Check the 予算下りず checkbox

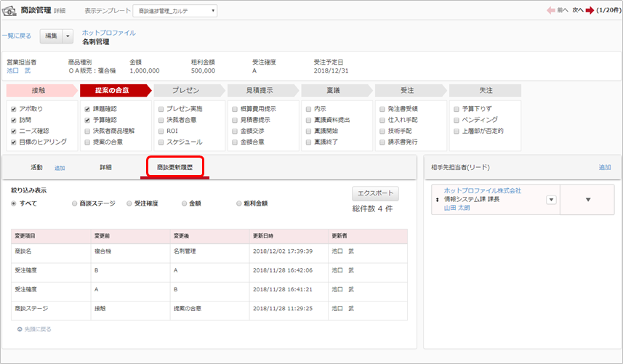coord(456,109)
